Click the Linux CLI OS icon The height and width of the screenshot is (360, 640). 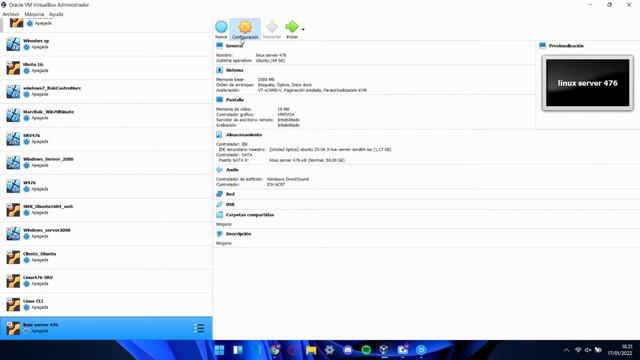pyautogui.click(x=13, y=304)
